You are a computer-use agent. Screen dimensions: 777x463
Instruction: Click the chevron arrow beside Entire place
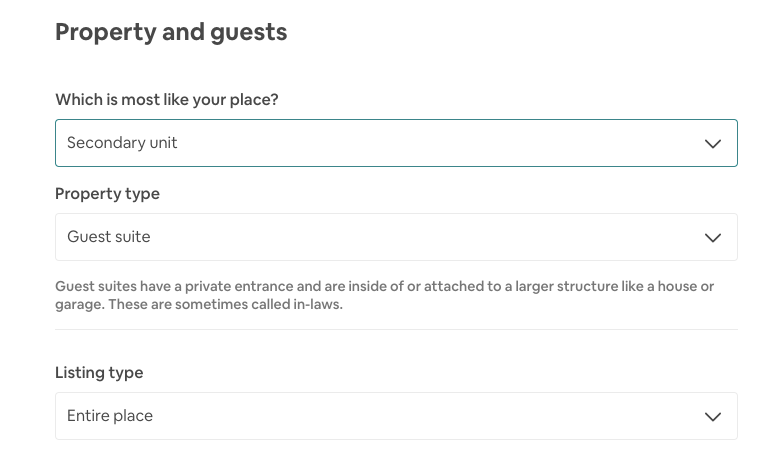click(x=712, y=416)
